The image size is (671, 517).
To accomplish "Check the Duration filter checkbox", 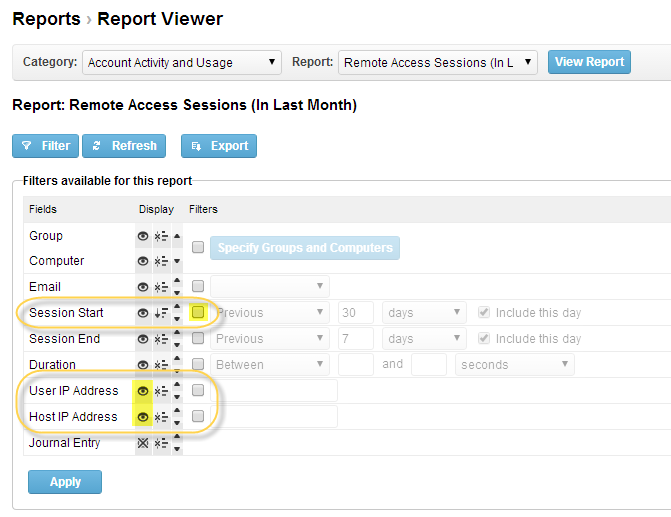I will click(198, 364).
